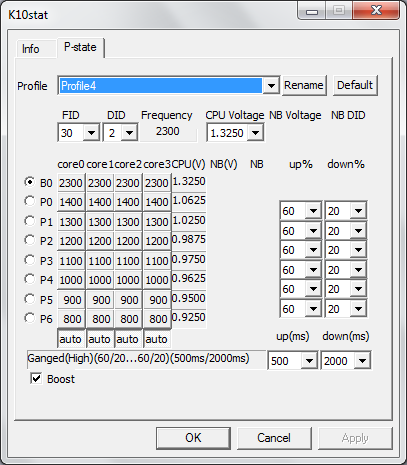Click the Rename button

click(x=304, y=85)
